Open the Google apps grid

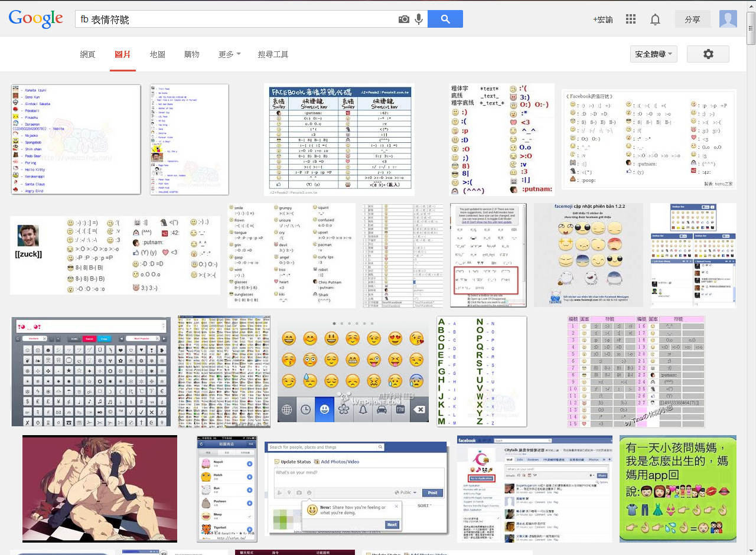(x=631, y=19)
